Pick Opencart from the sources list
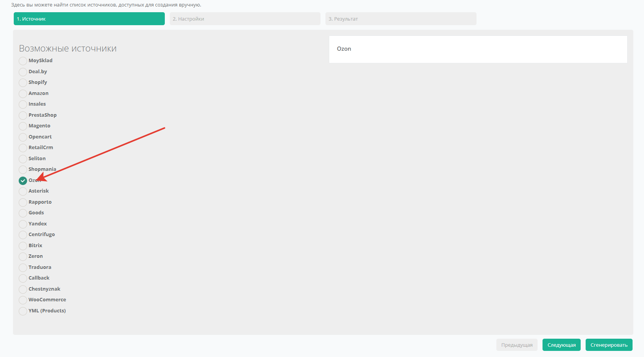This screenshot has height=357, width=644. point(23,137)
